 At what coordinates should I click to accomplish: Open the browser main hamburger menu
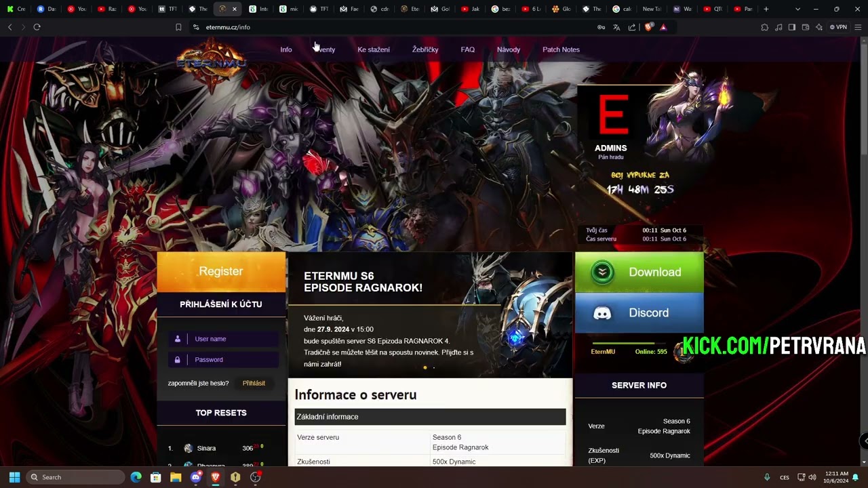click(858, 27)
